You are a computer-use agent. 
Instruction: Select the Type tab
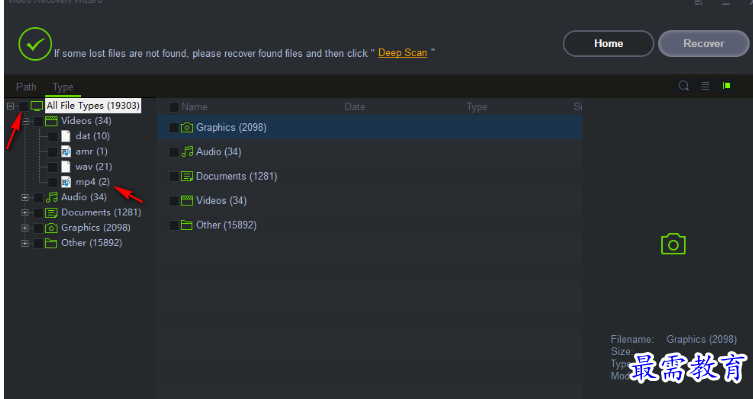[63, 87]
